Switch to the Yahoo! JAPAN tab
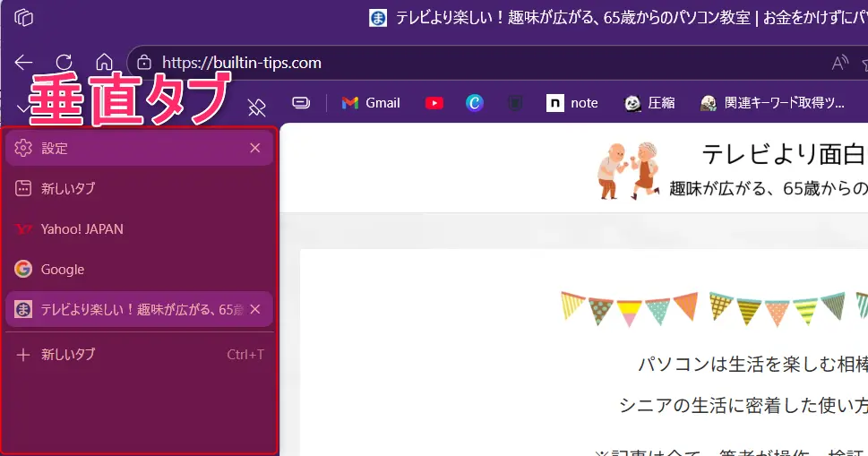This screenshot has width=868, height=456. [82, 229]
